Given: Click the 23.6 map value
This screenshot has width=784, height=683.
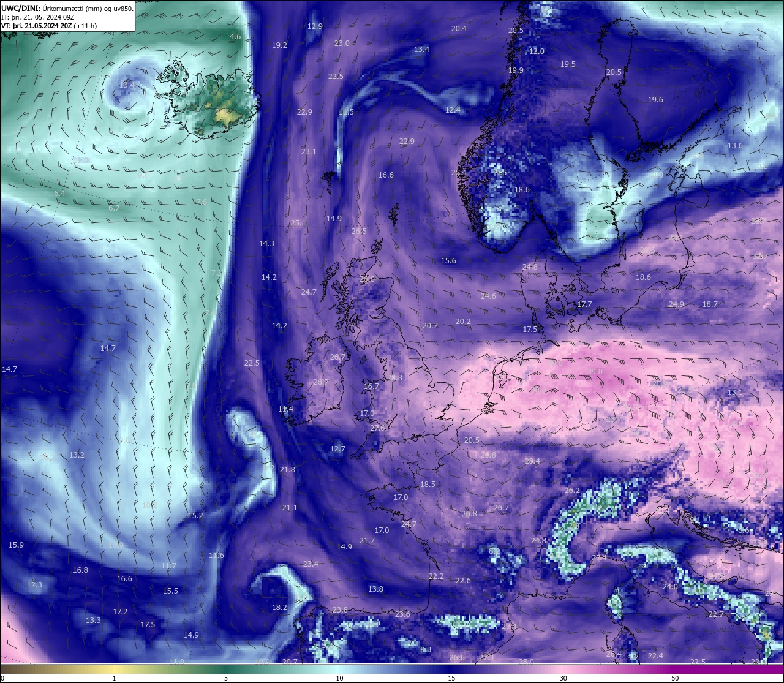Looking at the screenshot, I should tap(402, 614).
